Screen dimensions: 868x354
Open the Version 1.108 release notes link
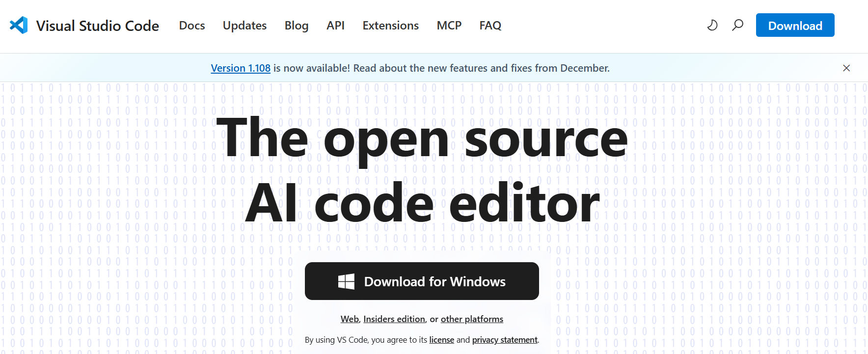point(241,68)
